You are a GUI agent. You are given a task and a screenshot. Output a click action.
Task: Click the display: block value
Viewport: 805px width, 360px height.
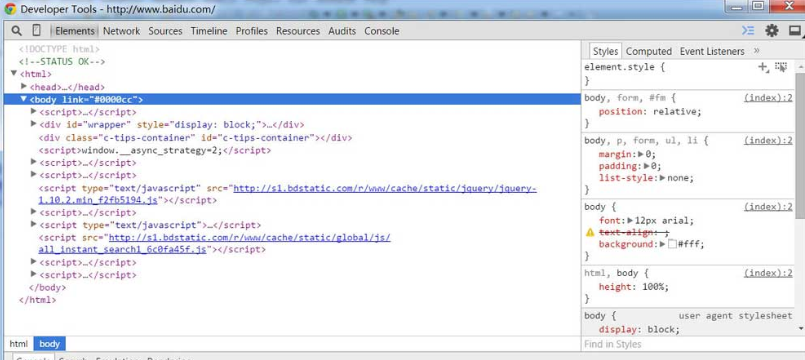tap(661, 329)
